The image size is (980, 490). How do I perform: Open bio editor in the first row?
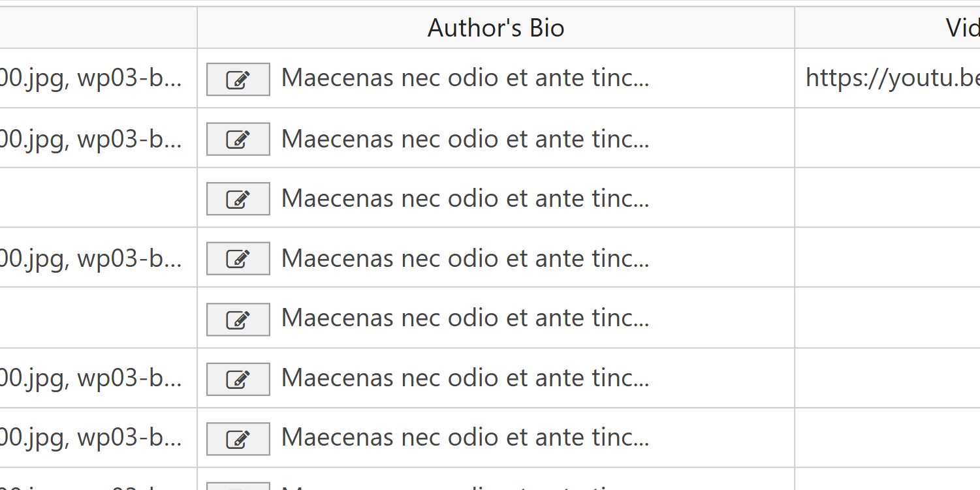pos(238,80)
